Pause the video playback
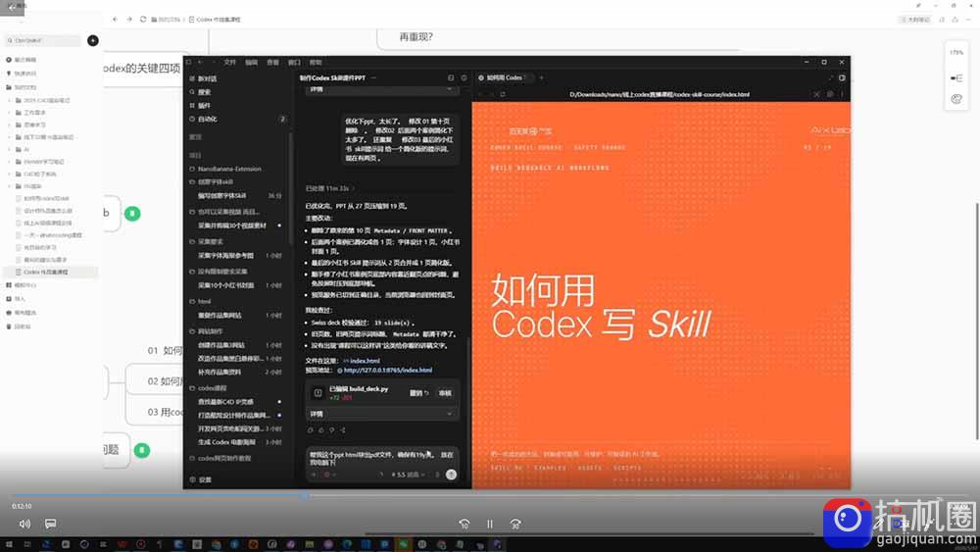 pos(490,524)
